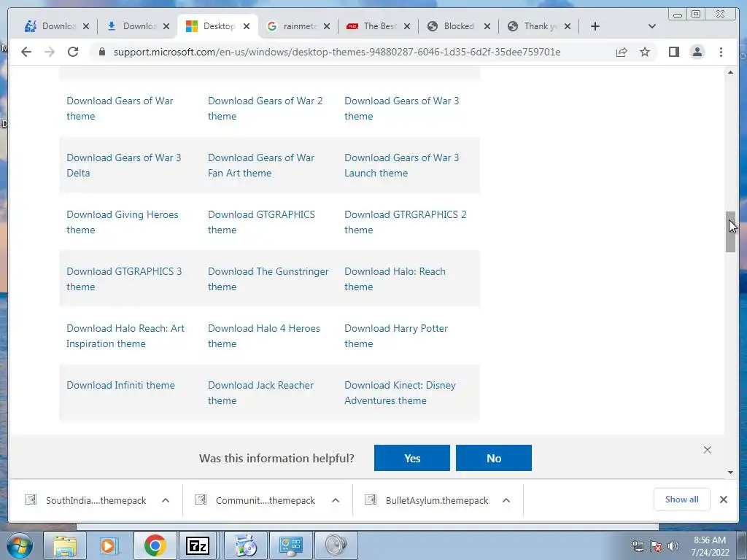Close The Best tab

[x=407, y=26]
